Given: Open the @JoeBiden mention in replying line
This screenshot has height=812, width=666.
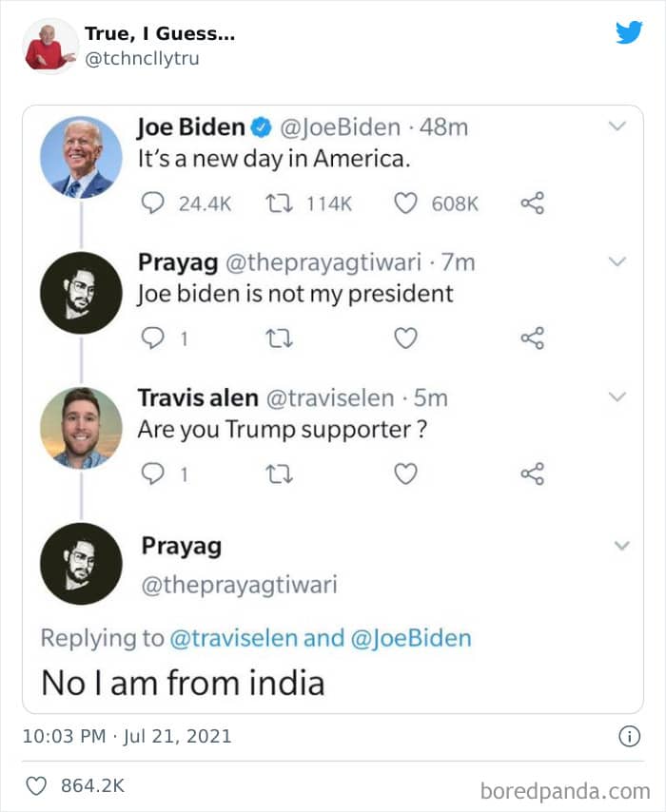Looking at the screenshot, I should click(411, 638).
